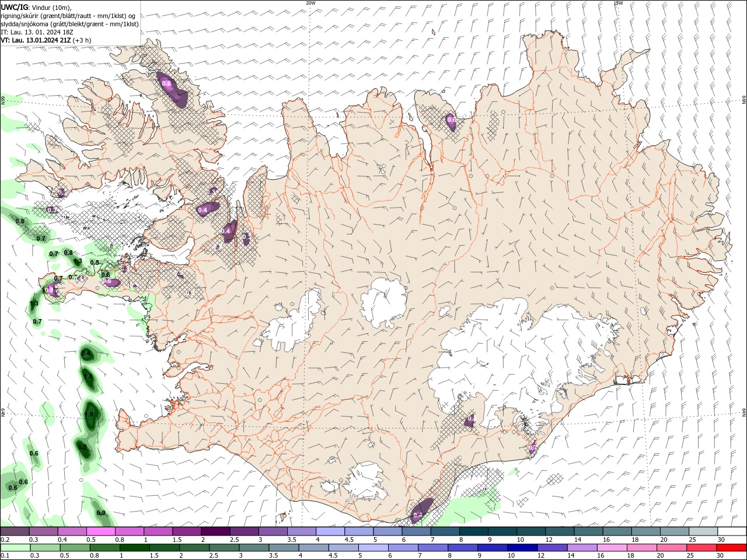The height and width of the screenshot is (560, 747).
Task: Click the '66N' latitude label on left edge
Action: [3, 100]
